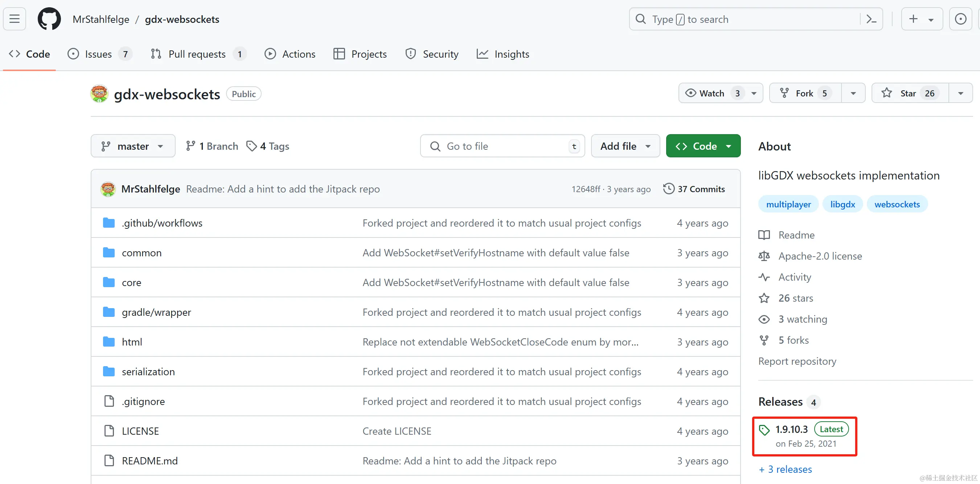Click MrStahlfelge avatar in commit bar
980x484 pixels.
pos(108,189)
